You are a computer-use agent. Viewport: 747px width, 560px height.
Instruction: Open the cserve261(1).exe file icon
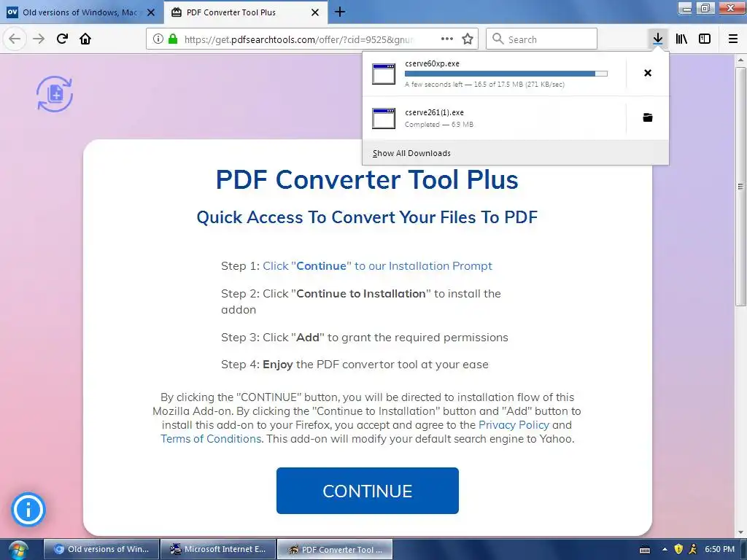384,118
